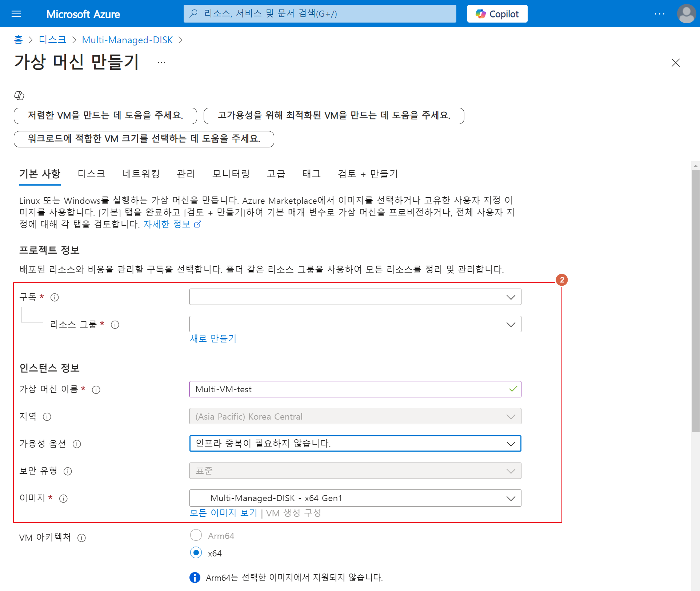The height and width of the screenshot is (591, 700).
Task: Click info icon next to 가상 머신 이름
Action: click(96, 390)
